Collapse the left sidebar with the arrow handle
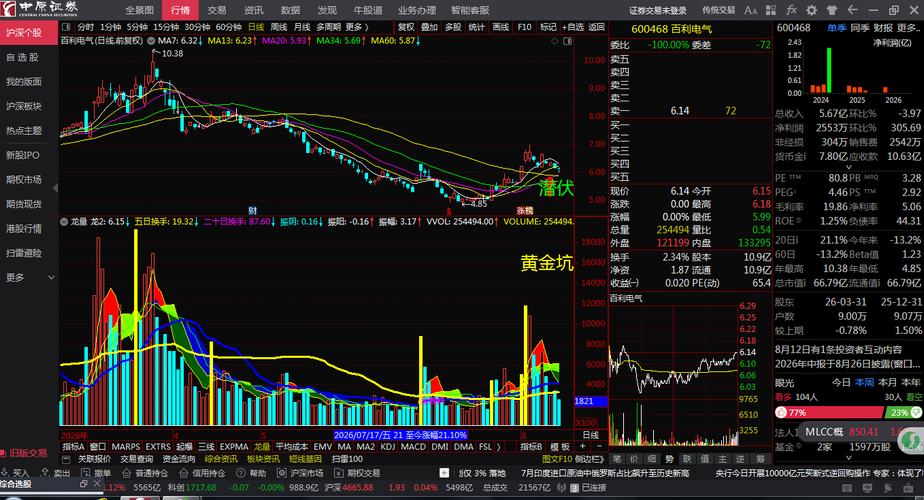 [55, 188]
